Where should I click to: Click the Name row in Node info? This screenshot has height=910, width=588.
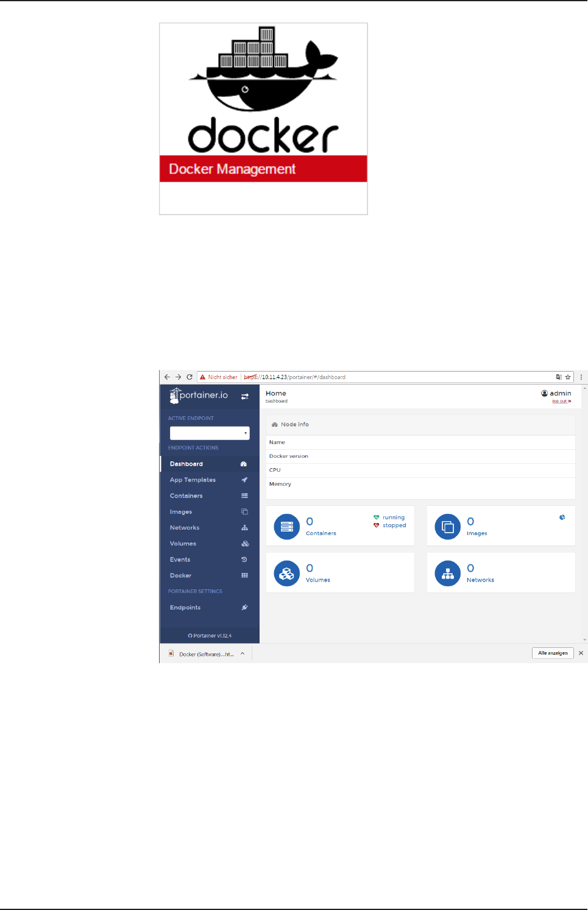(x=420, y=442)
